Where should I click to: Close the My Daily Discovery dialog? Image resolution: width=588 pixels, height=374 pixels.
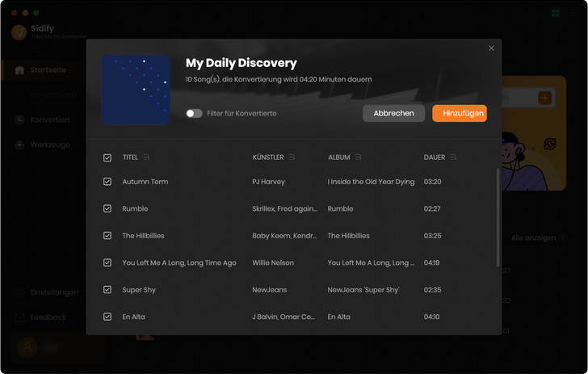(x=491, y=48)
